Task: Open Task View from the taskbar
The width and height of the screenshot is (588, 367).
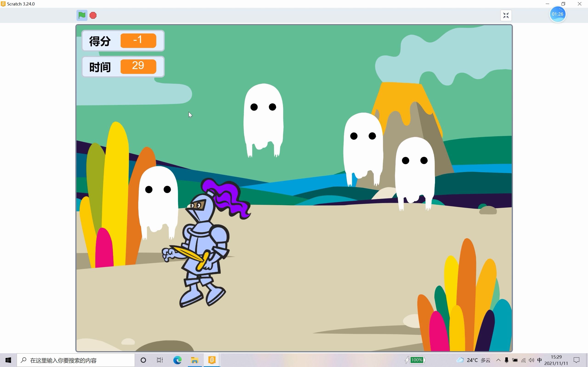Action: tap(160, 360)
